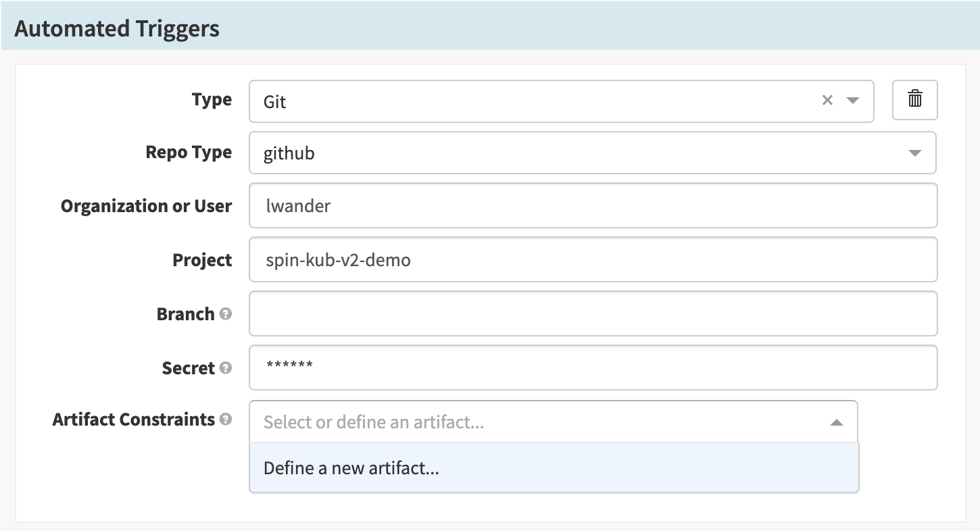The width and height of the screenshot is (980, 531).
Task: Click the help icon next to Branch
Action: (x=225, y=314)
